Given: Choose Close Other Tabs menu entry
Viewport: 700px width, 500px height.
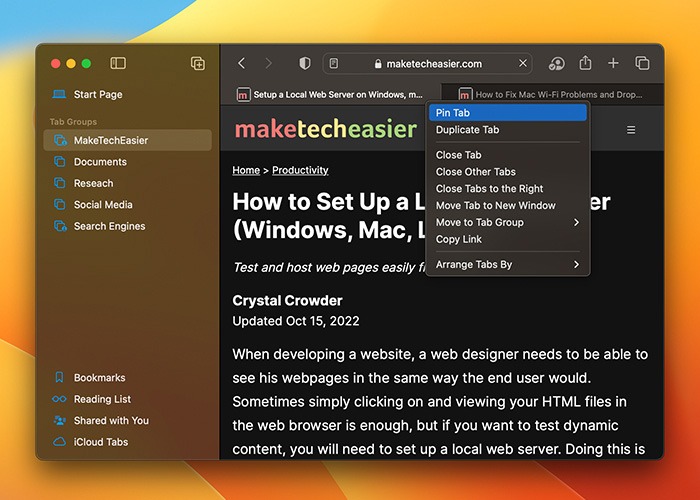Looking at the screenshot, I should point(508,171).
